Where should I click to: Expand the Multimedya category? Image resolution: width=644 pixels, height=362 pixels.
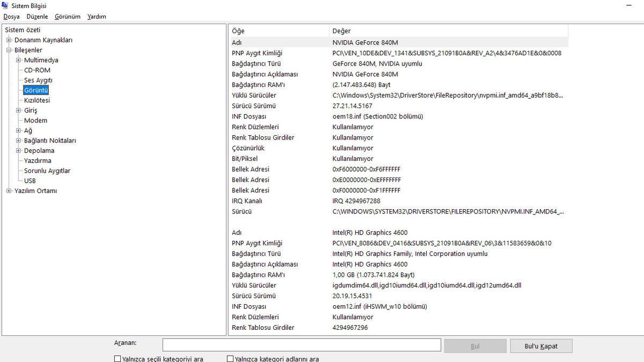[x=18, y=60]
